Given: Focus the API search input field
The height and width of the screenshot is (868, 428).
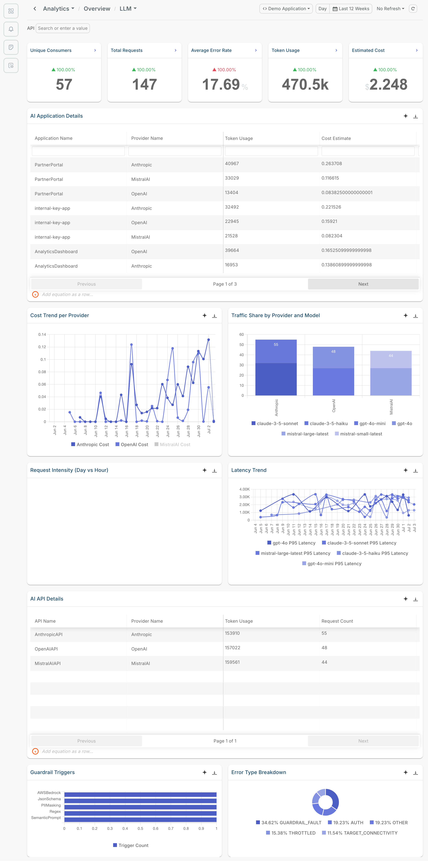Looking at the screenshot, I should point(63,28).
